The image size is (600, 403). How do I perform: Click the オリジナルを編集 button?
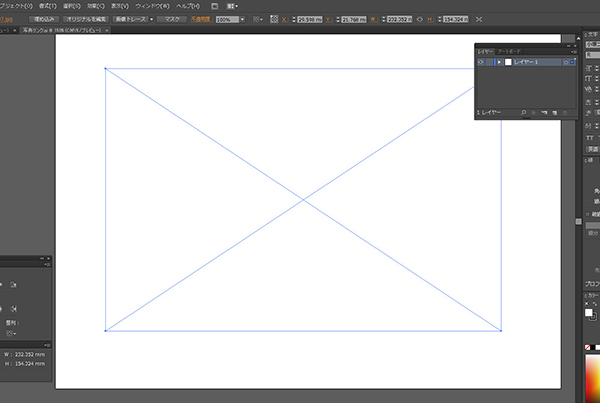[x=86, y=19]
